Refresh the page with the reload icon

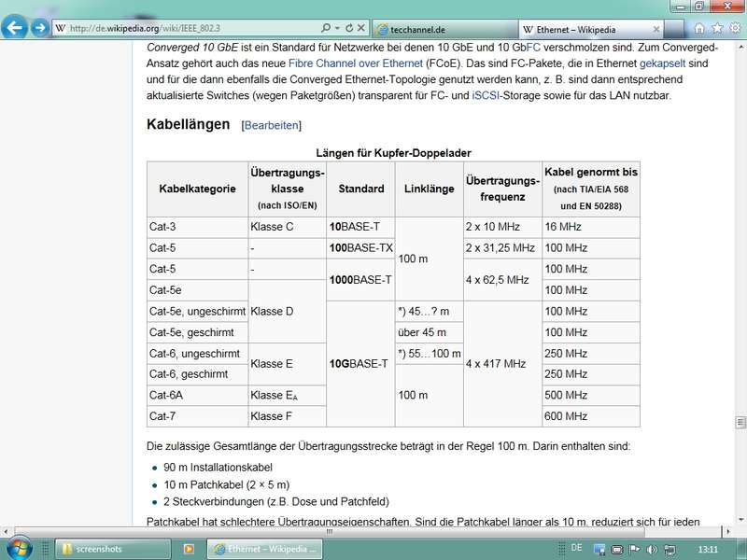349,28
